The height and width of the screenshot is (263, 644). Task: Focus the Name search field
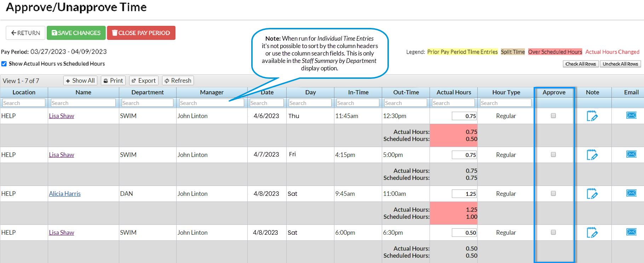coord(83,103)
